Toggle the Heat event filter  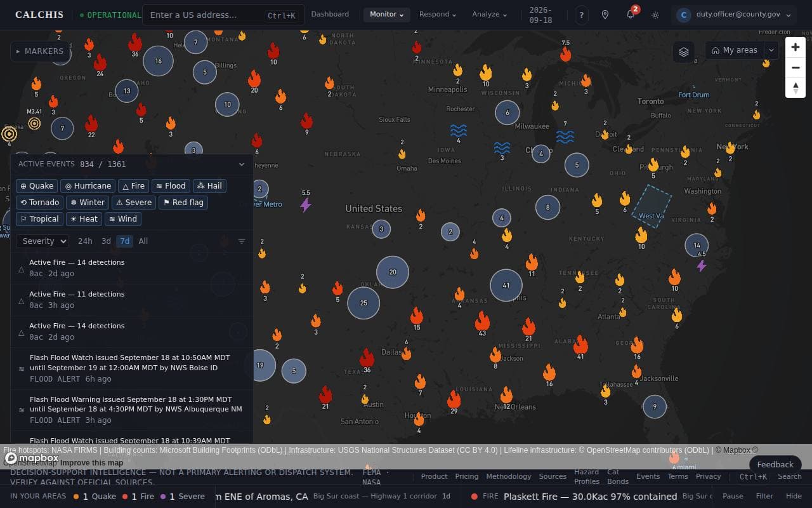click(x=84, y=219)
